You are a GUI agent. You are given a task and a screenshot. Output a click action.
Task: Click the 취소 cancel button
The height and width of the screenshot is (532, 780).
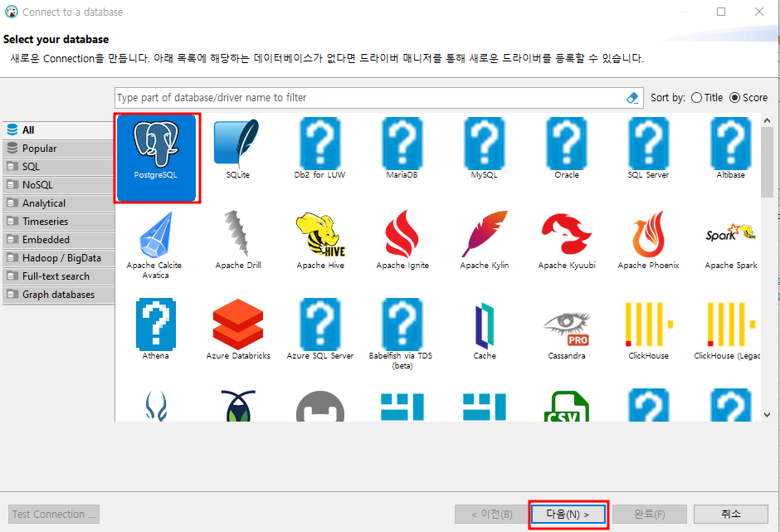pos(731,514)
